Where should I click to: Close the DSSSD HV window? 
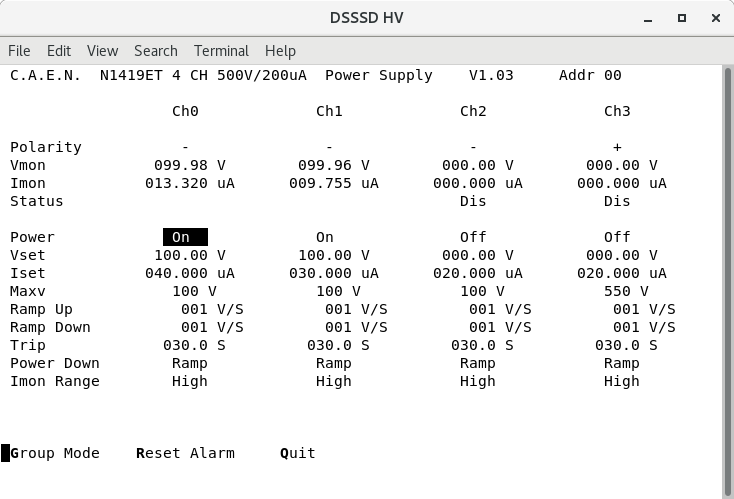click(716, 18)
